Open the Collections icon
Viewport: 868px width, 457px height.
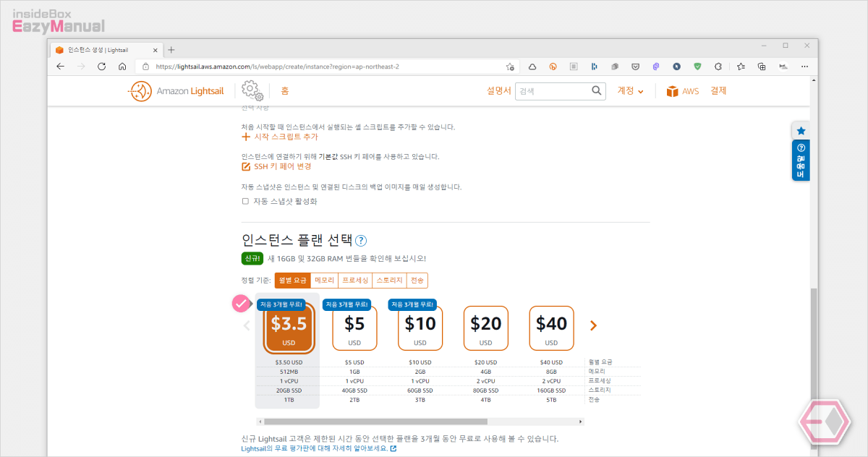coord(762,67)
